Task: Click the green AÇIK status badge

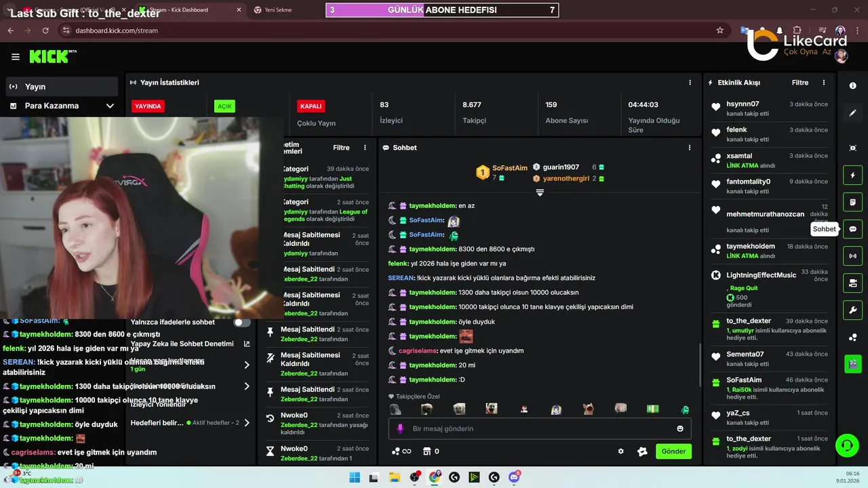Action: (x=224, y=106)
